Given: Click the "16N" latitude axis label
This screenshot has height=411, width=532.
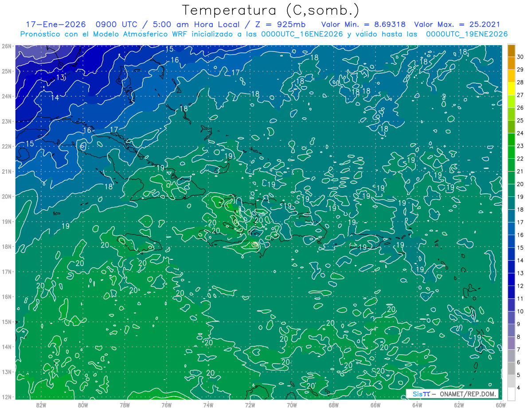Looking at the screenshot, I should click(x=6, y=297).
